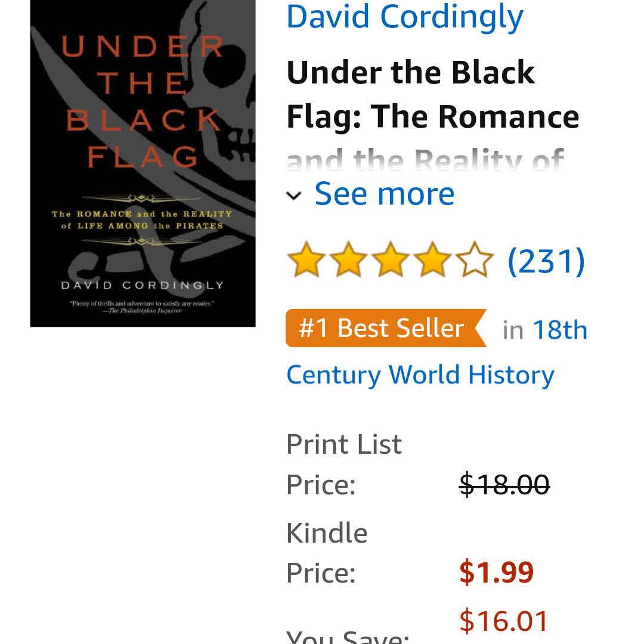
Task: Click the Kindle Price label
Action: 327,553
